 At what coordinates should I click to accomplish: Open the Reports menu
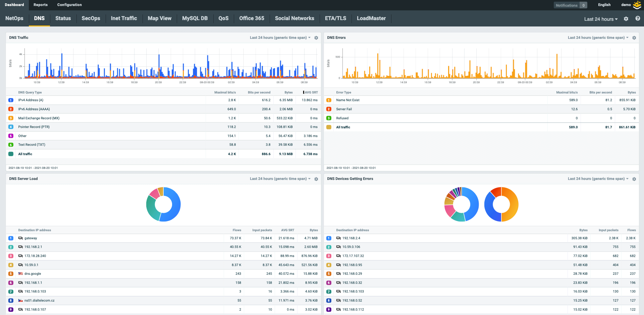pos(41,5)
